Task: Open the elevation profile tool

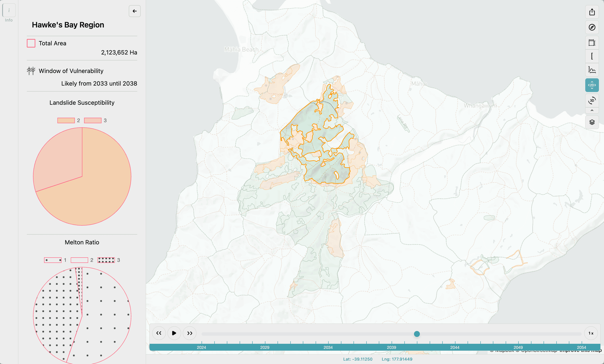Action: [x=592, y=70]
